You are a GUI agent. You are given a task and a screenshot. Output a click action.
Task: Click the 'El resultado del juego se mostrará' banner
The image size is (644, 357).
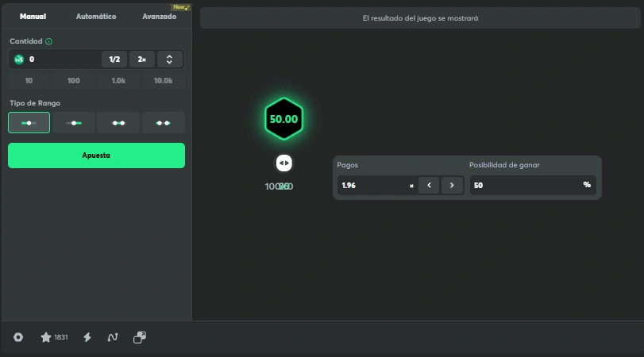pos(420,18)
